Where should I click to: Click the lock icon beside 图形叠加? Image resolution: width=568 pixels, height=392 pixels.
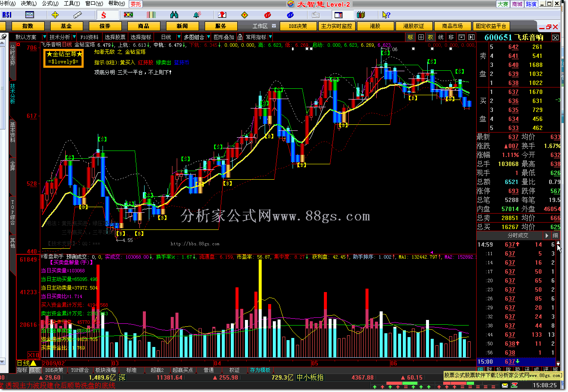pos(240,37)
